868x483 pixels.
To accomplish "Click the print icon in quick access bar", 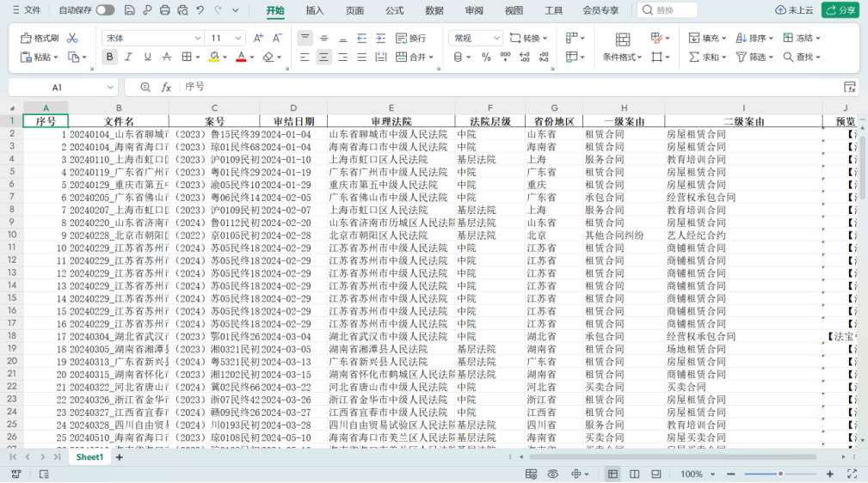I will click(x=164, y=10).
